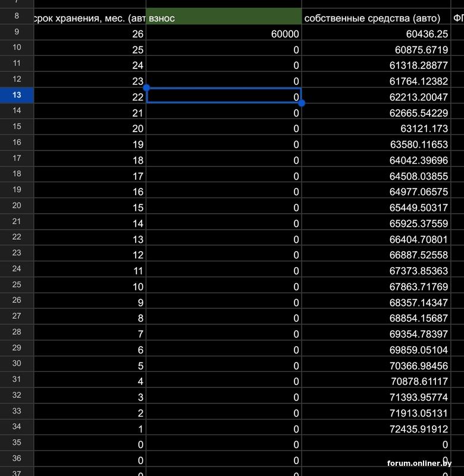
Task: Select cell containing 62665.54229
Action: pyautogui.click(x=376, y=111)
